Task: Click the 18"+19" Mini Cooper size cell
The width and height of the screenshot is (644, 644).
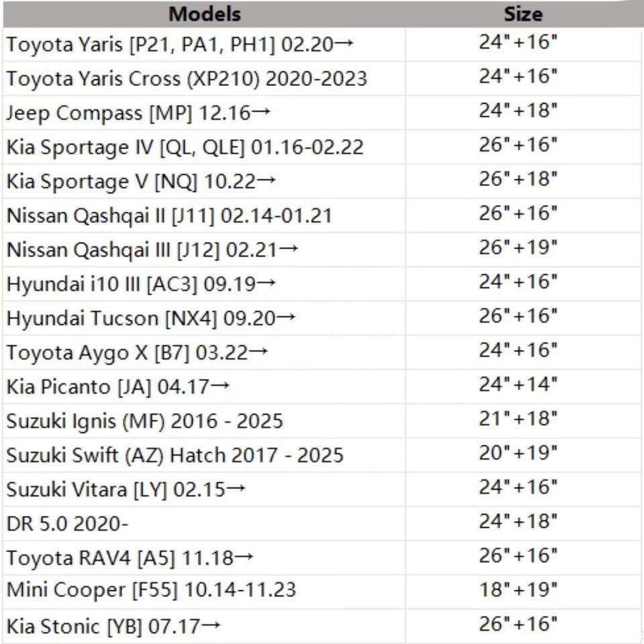Action: point(518,590)
